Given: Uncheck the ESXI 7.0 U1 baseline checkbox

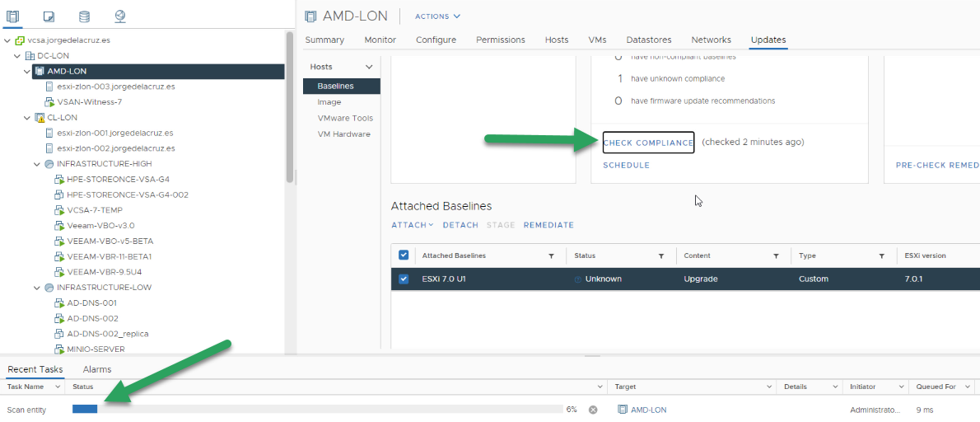Looking at the screenshot, I should (x=404, y=279).
